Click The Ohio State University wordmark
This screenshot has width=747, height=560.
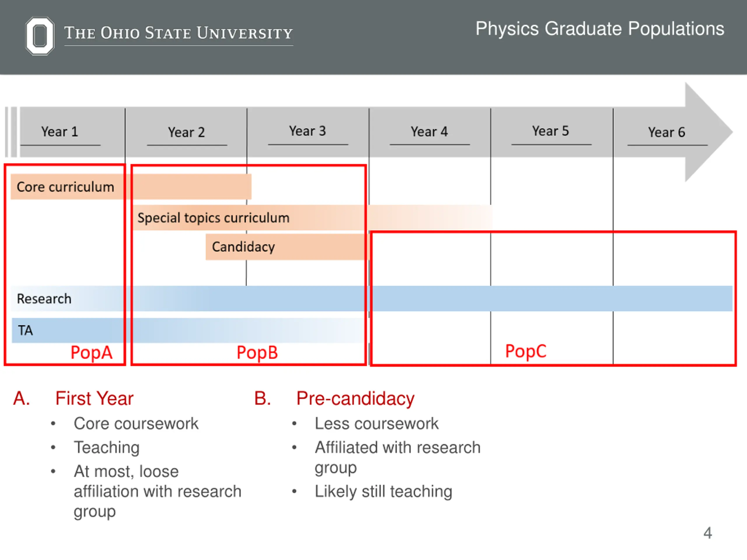click(178, 33)
